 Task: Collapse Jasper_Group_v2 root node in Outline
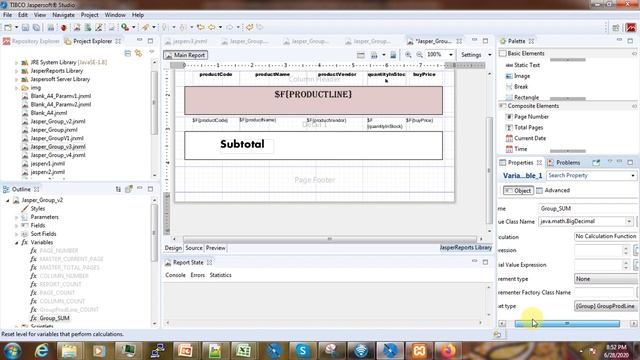(8, 200)
